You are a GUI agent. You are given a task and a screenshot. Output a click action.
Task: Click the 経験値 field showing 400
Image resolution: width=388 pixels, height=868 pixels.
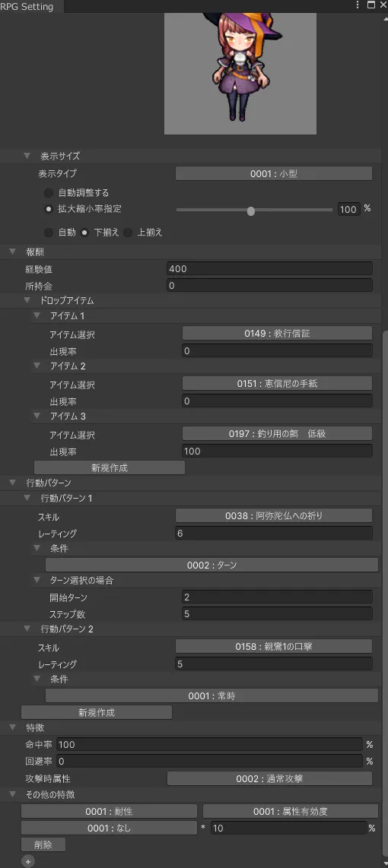click(x=269, y=269)
